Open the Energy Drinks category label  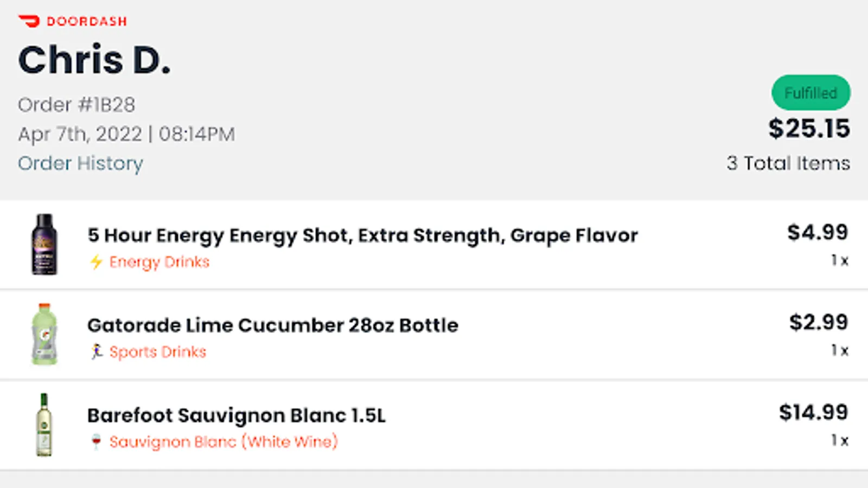tap(159, 262)
